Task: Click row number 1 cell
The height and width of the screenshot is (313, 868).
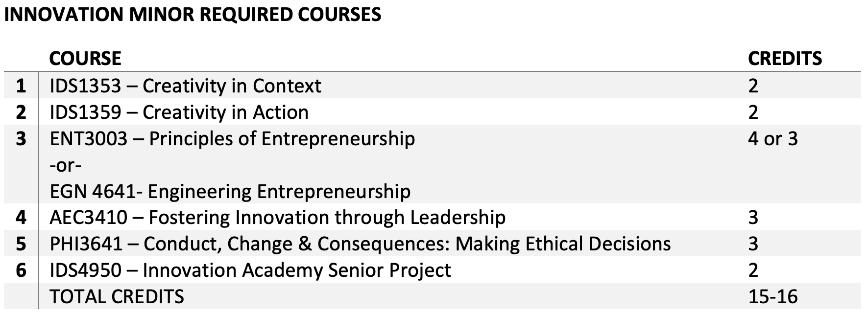Action: pos(21,86)
